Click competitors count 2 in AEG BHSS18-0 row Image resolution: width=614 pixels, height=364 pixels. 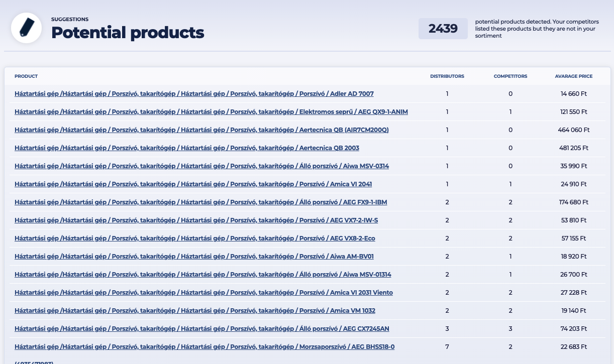pos(510,347)
